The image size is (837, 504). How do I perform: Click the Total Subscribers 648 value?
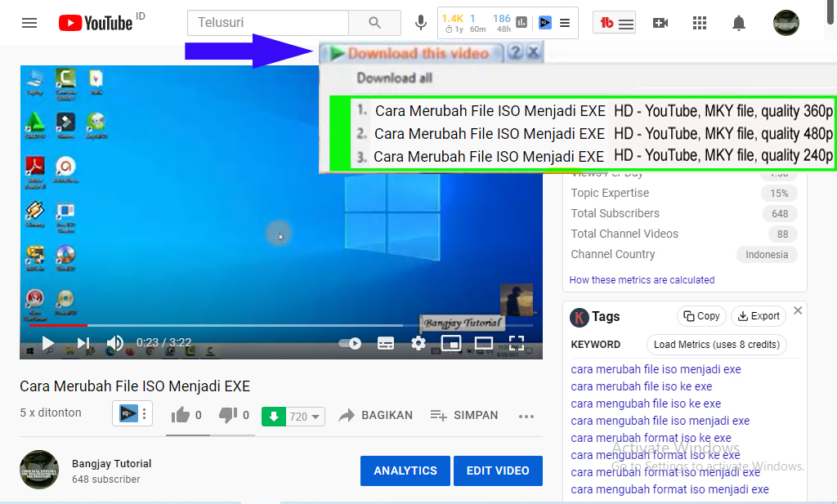click(779, 214)
